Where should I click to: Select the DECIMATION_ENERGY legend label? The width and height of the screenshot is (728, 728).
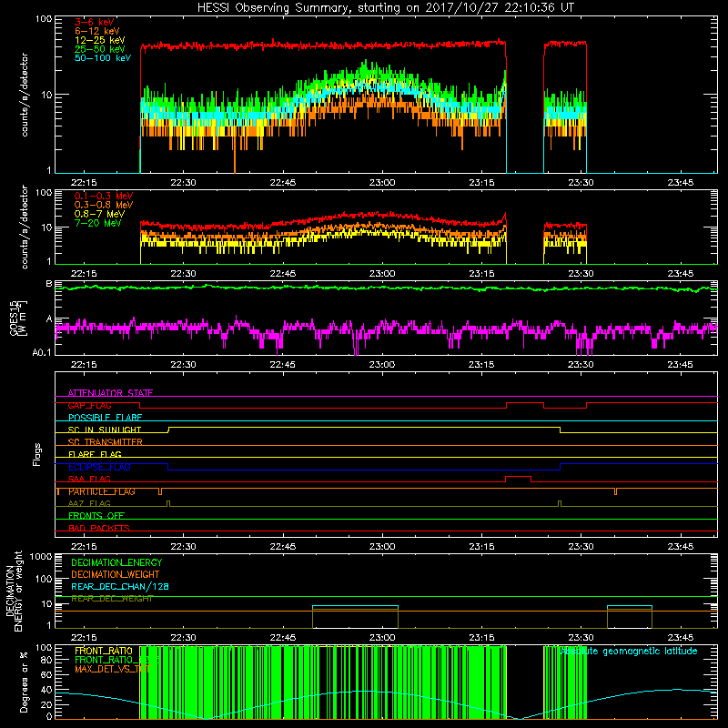(x=116, y=562)
